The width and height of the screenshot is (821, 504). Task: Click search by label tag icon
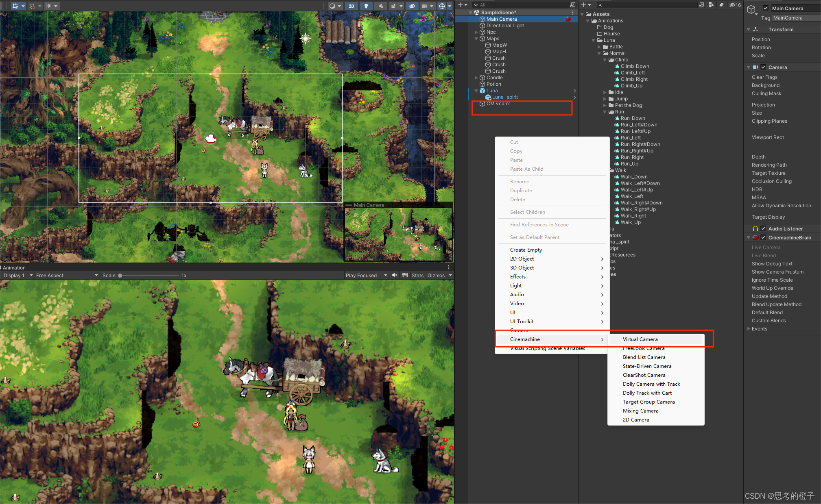(721, 5)
